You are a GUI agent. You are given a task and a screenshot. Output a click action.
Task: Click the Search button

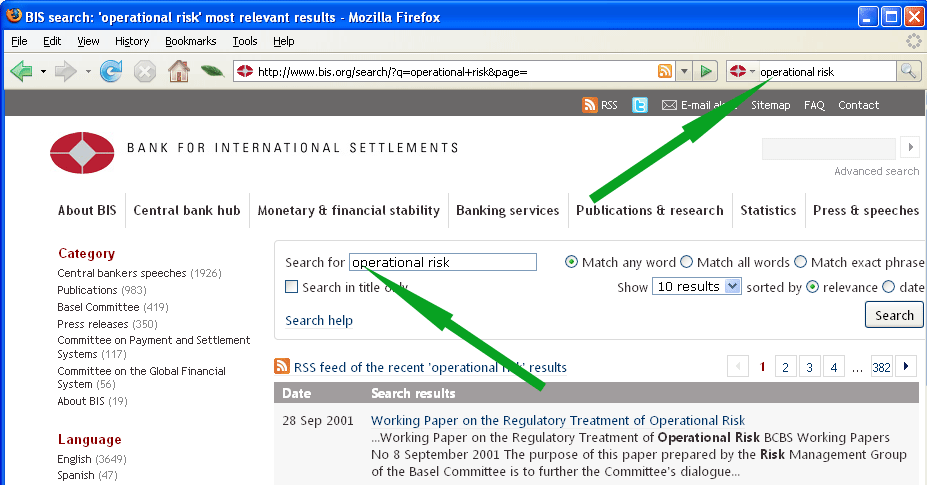pyautogui.click(x=894, y=315)
